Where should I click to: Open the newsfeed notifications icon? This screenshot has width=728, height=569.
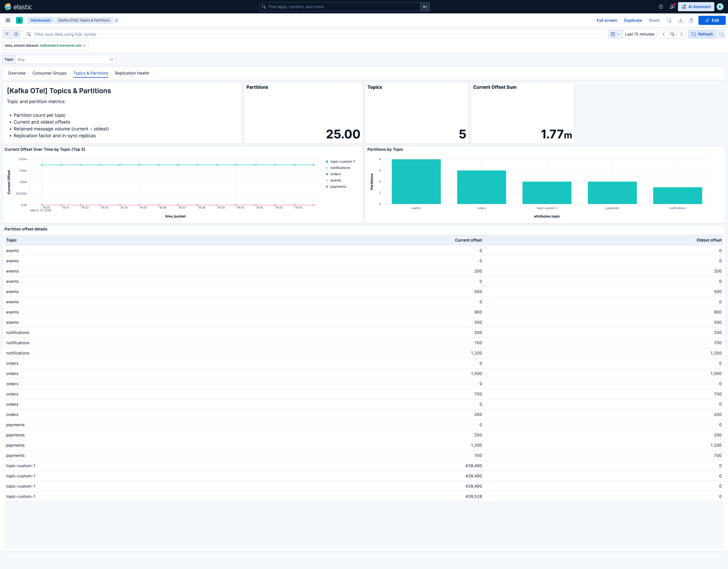click(672, 7)
